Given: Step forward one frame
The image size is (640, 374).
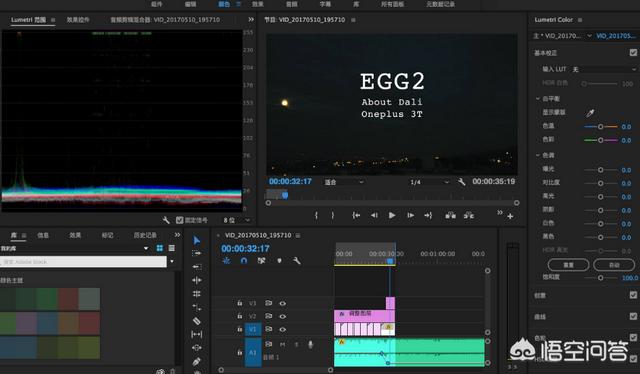Looking at the screenshot, I should point(410,215).
